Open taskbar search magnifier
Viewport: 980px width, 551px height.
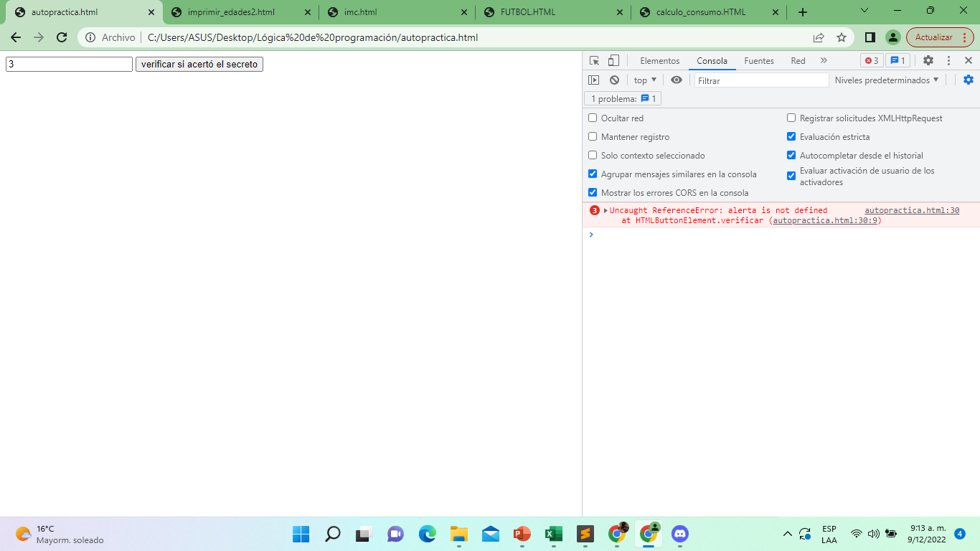(x=332, y=534)
